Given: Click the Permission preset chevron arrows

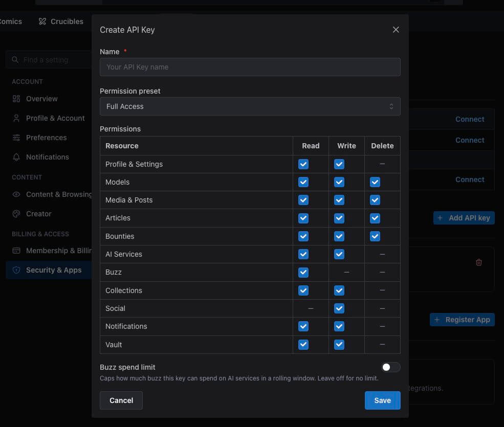Looking at the screenshot, I should coord(391,106).
